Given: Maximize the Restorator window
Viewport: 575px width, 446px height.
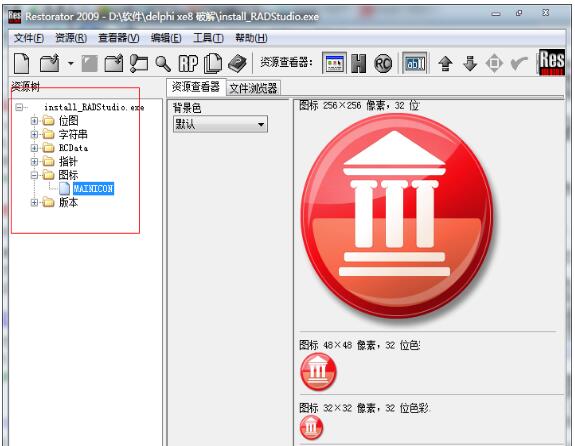Looking at the screenshot, I should (519, 13).
